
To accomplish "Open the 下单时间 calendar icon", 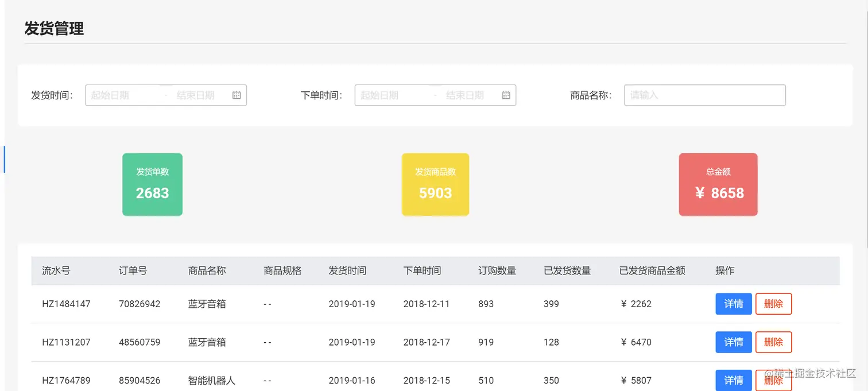I will (505, 95).
